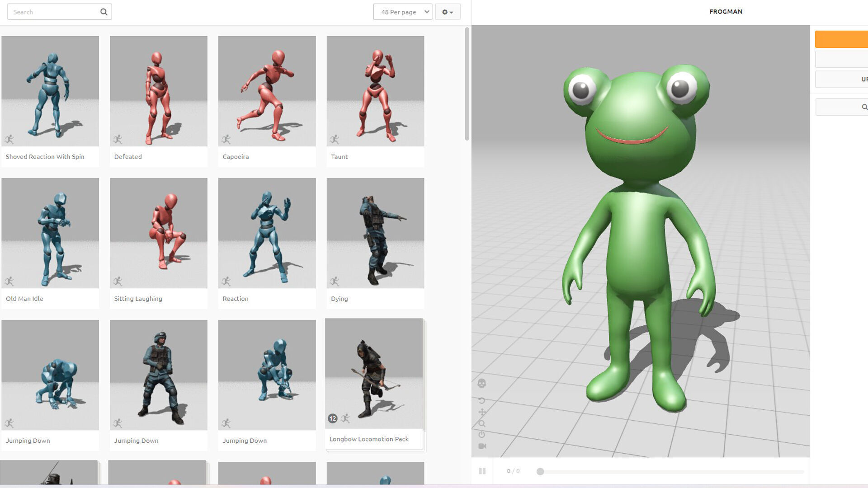868x488 pixels.
Task: Toggle the follow camera video icon
Action: pos(482,446)
